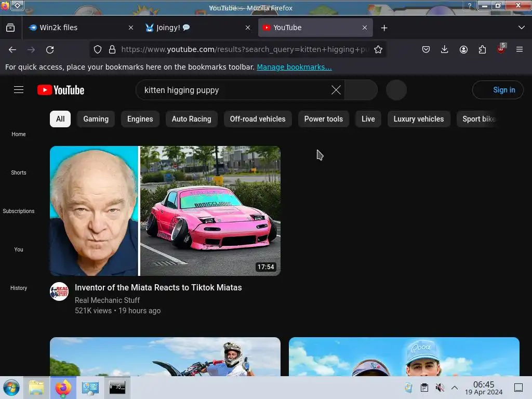Select the Live filter chip

tap(368, 119)
